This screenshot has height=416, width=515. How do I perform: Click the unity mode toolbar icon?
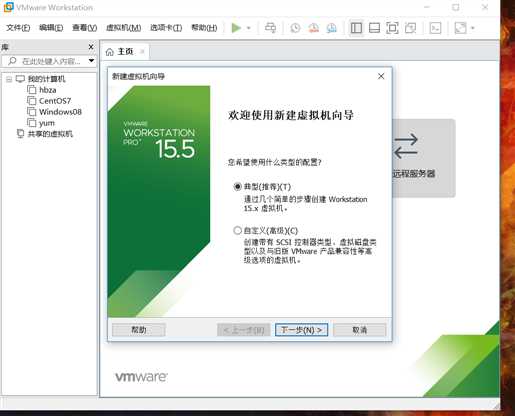point(410,28)
